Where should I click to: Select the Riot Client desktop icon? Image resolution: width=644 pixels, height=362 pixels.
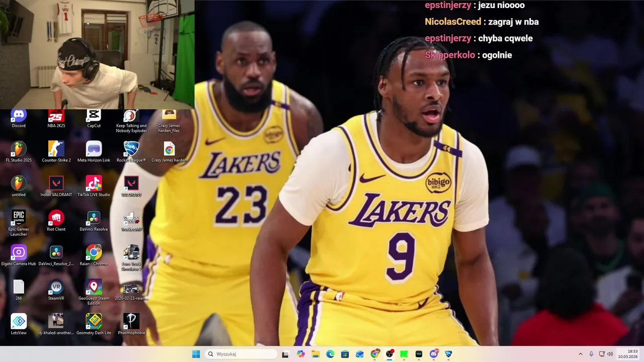(x=56, y=221)
